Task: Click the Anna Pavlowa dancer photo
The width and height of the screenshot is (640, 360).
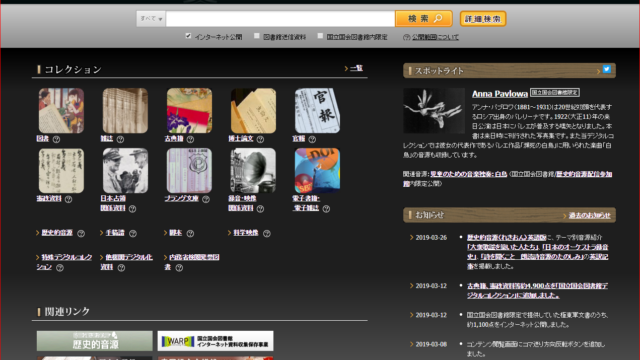Action: pos(434,111)
